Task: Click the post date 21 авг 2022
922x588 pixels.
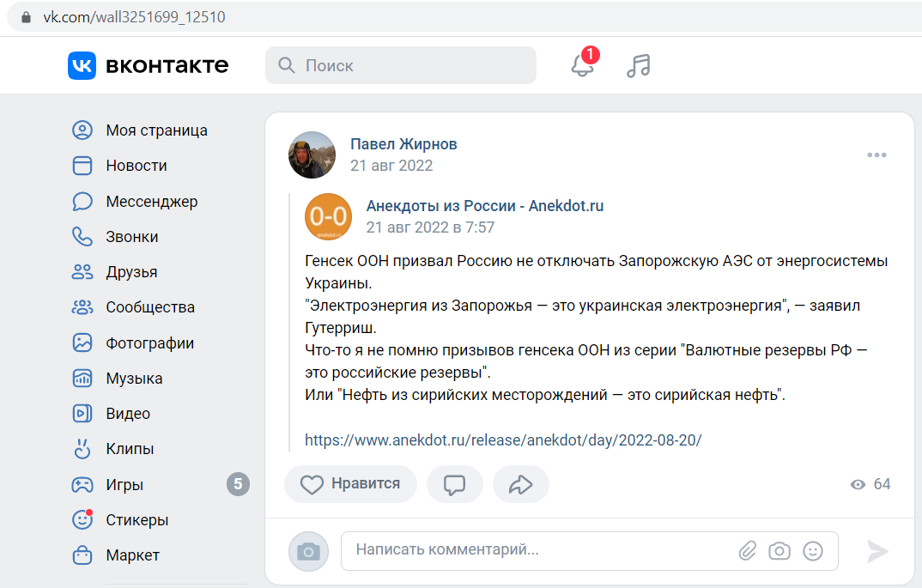Action: coord(391,166)
